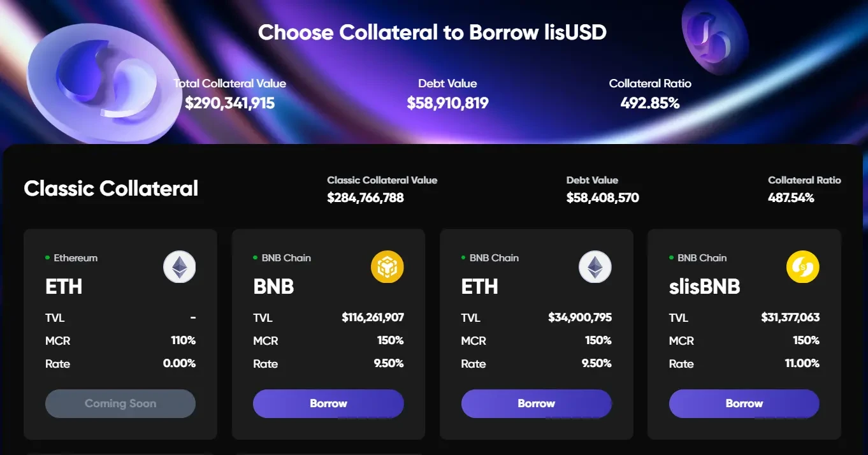Click the slisBNB token icon
The width and height of the screenshot is (868, 455).
tap(802, 266)
